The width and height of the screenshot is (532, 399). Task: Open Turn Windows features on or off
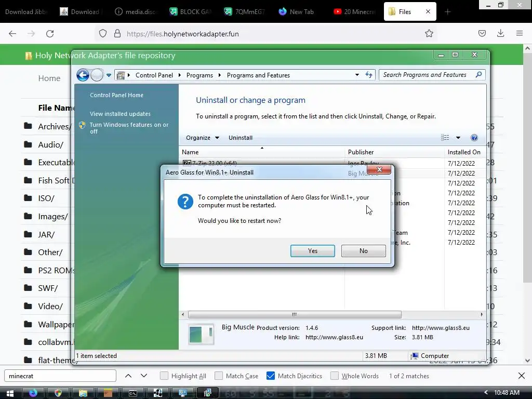pyautogui.click(x=129, y=128)
